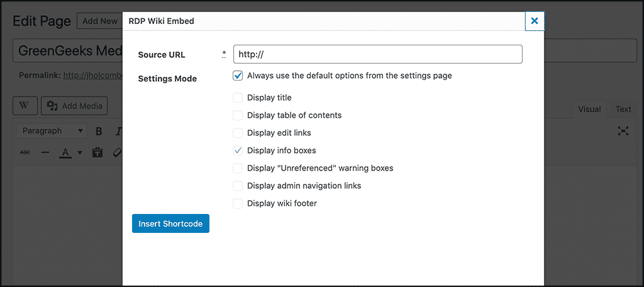Viewport: 644px width, 287px height.
Task: Enable the Display wiki footer checkbox
Action: pyautogui.click(x=238, y=203)
